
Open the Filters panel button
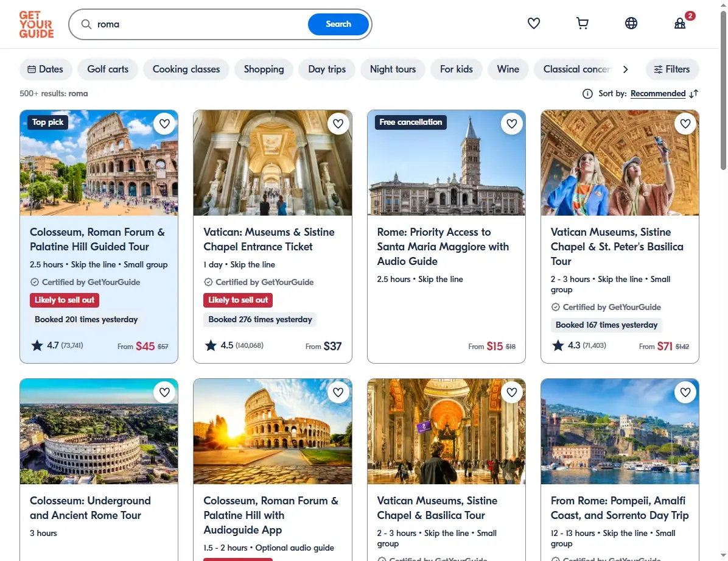coord(672,69)
